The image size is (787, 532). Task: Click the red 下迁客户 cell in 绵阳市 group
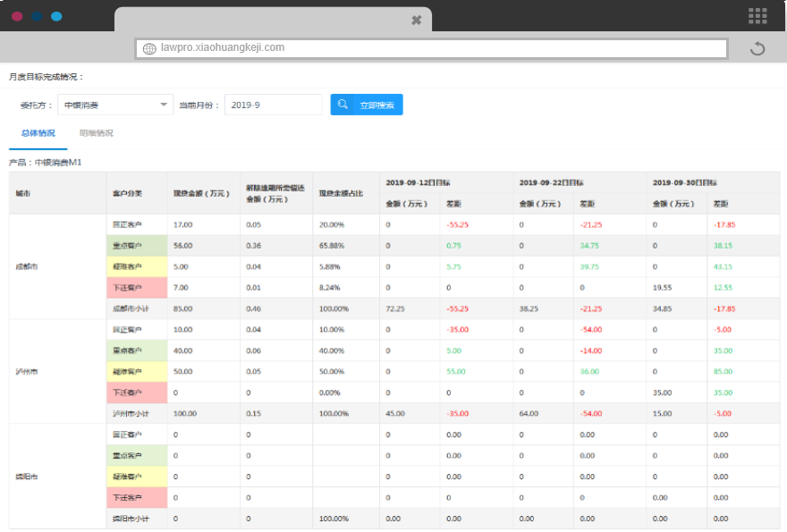click(x=137, y=498)
